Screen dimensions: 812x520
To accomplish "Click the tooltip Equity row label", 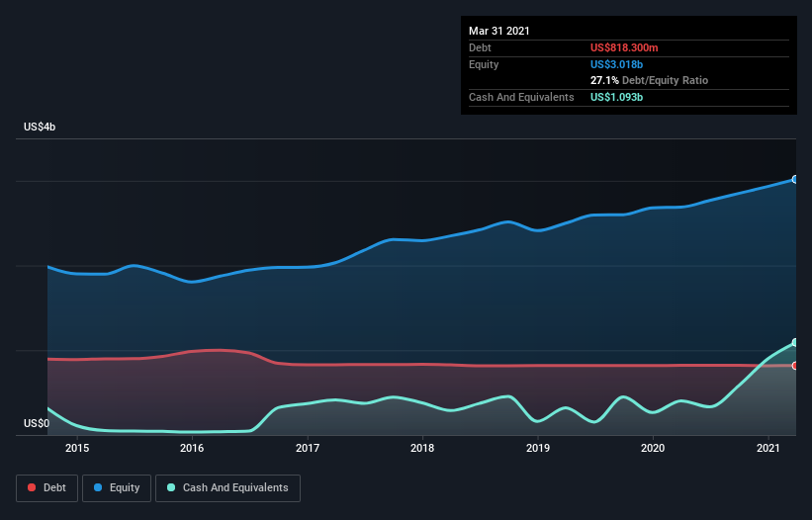I will pyautogui.click(x=484, y=64).
